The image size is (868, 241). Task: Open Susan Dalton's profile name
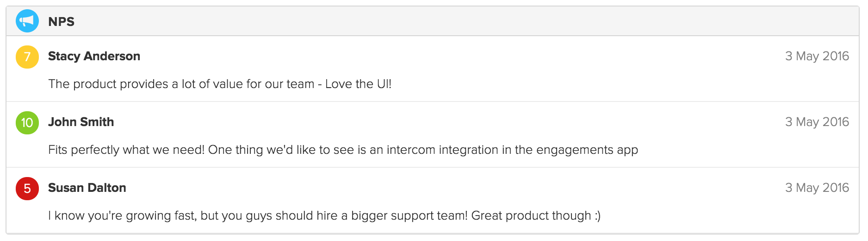87,188
